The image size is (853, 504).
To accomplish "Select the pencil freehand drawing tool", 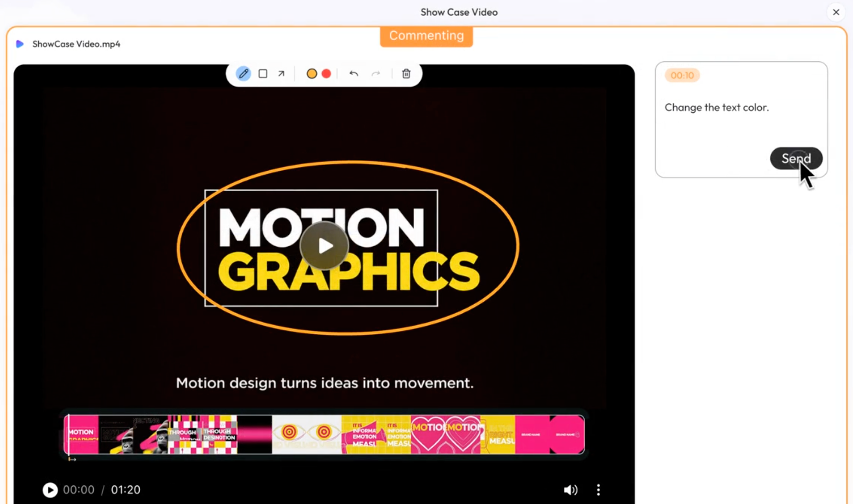I will pos(243,74).
